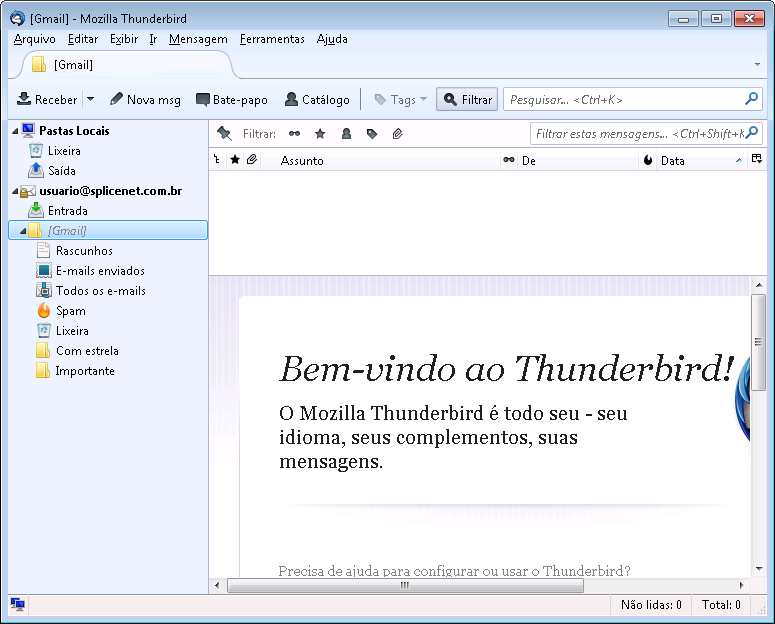The image size is (775, 624).
Task: Click Total: 0 in status bar
Action: pos(721,605)
